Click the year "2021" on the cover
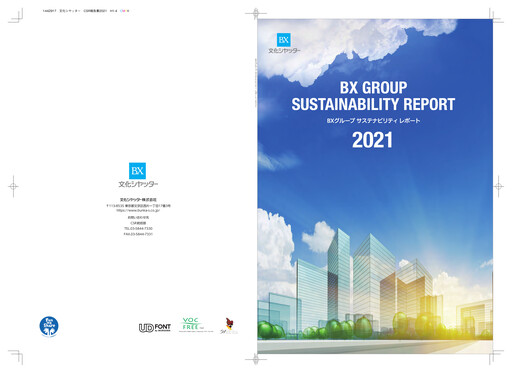The image size is (512, 373). (372, 140)
